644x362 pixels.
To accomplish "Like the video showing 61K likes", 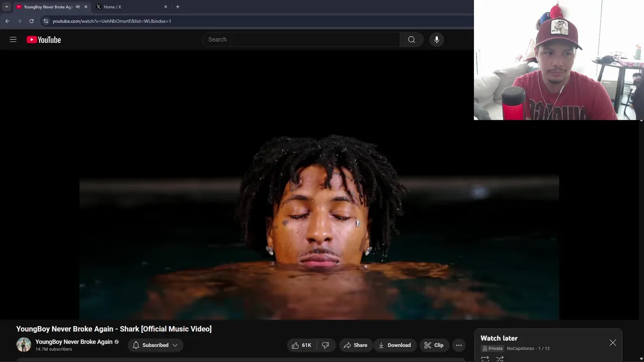I will coord(301,345).
